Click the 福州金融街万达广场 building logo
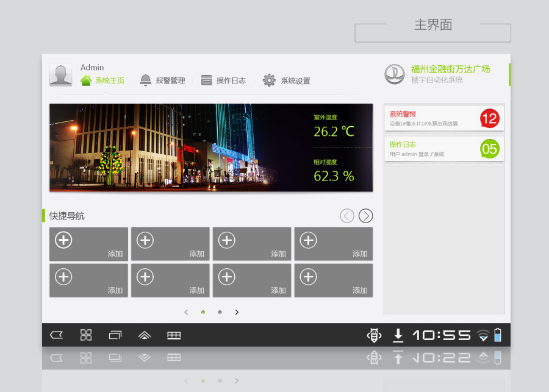This screenshot has height=392, width=549. point(395,74)
